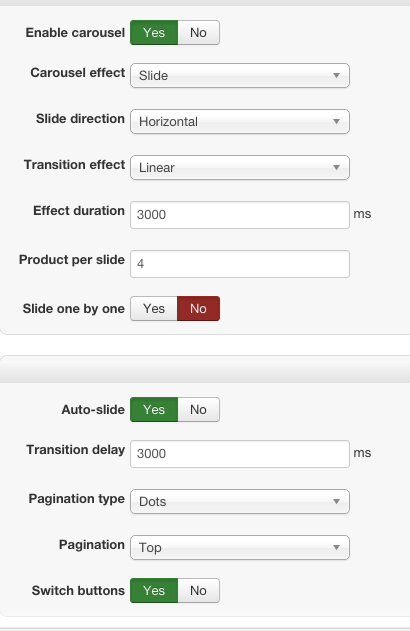Turn off Switch buttons with No
The image size is (410, 631).
tap(198, 591)
